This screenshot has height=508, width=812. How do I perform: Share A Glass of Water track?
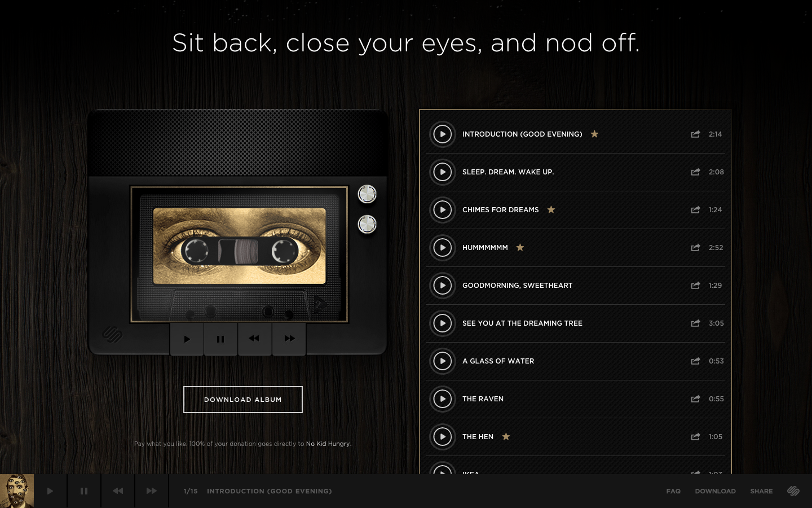(695, 361)
